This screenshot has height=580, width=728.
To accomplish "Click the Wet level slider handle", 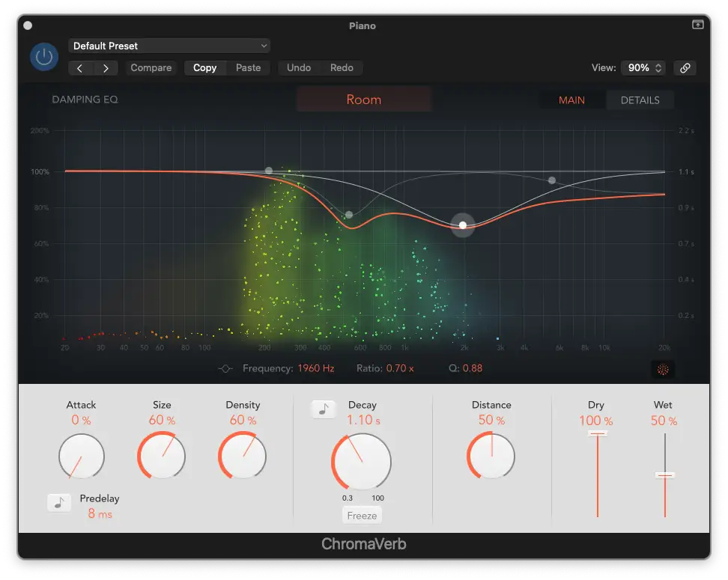I will click(x=664, y=474).
